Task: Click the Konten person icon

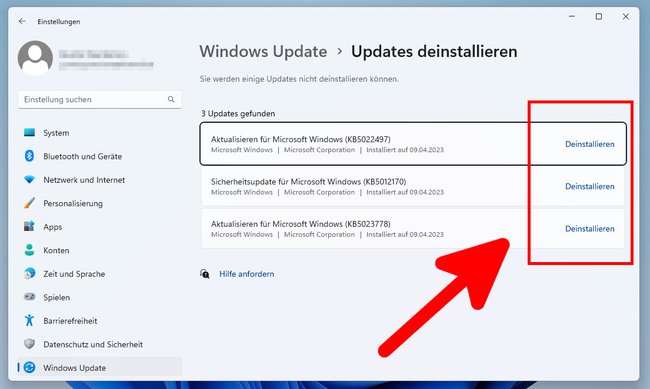Action: pos(29,250)
